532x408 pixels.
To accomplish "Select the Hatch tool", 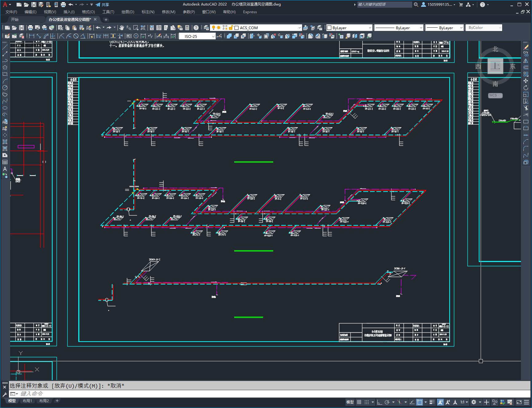I will [x=5, y=142].
